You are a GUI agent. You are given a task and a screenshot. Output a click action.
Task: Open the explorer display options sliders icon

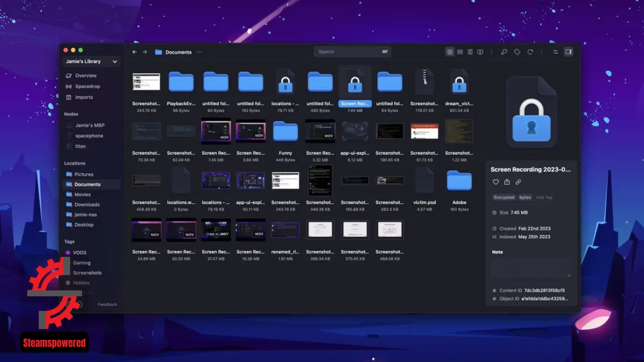point(555,52)
